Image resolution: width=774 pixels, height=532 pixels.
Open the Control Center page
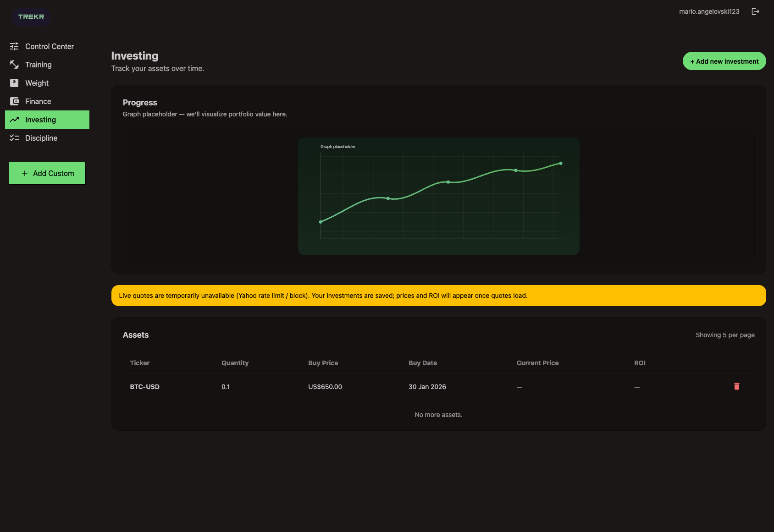[x=49, y=46]
